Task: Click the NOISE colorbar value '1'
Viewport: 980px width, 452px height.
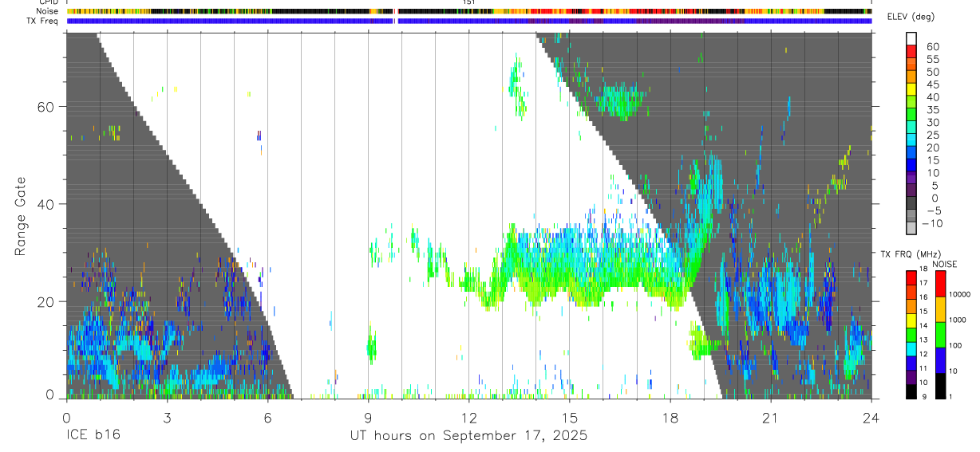Action: tap(950, 396)
